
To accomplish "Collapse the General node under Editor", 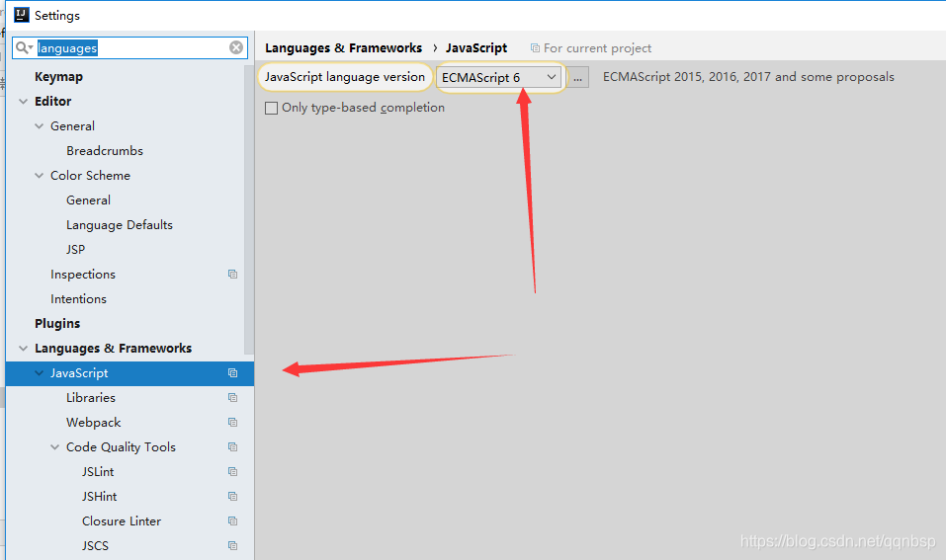I will 40,126.
